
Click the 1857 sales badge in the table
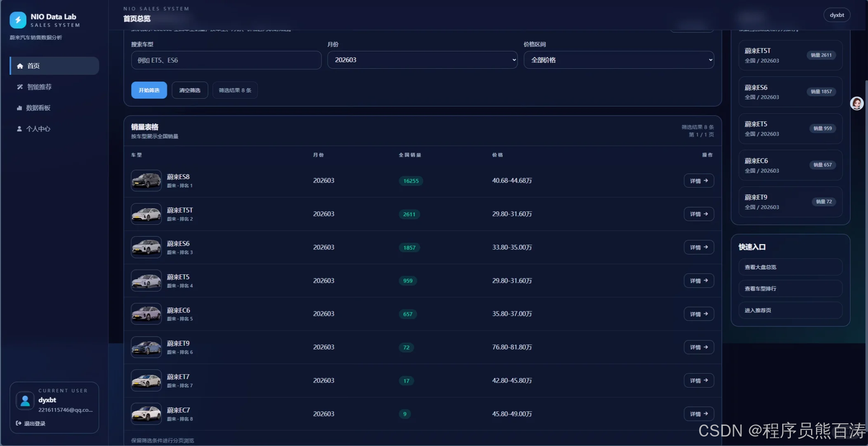pos(409,248)
